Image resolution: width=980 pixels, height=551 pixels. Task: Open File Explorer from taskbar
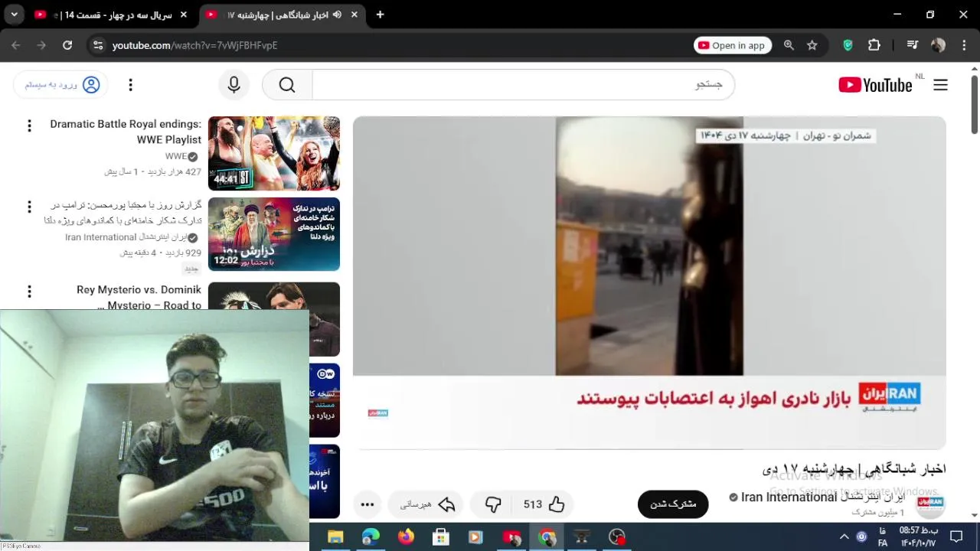tap(335, 537)
